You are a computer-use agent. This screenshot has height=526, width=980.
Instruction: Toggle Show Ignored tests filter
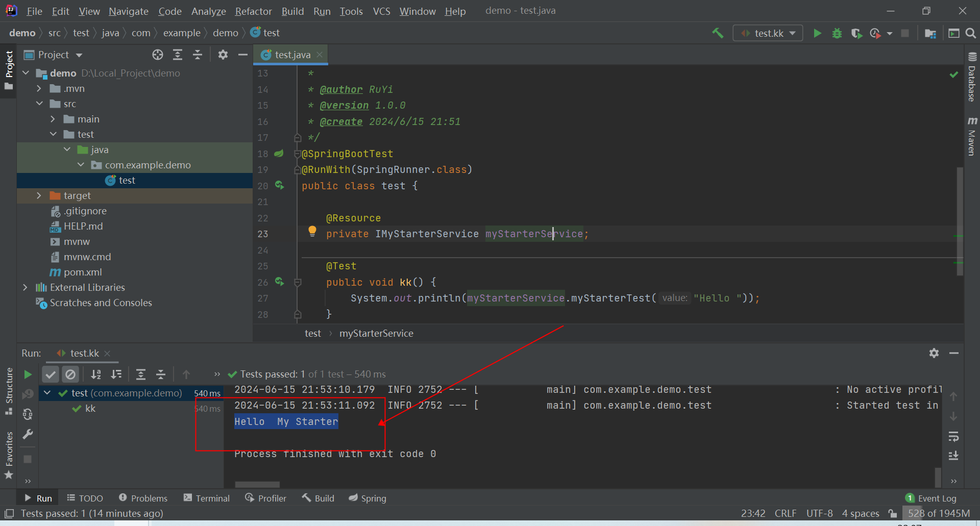(70, 374)
